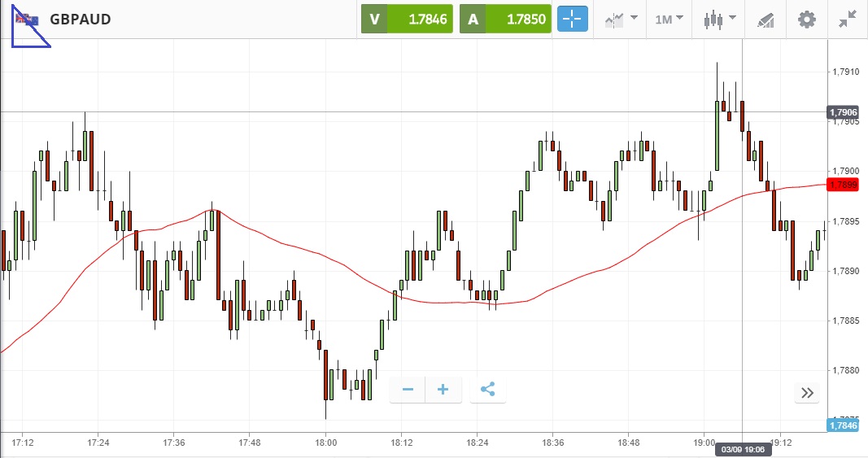Image resolution: width=868 pixels, height=458 pixels.
Task: Open chart settings gear icon
Action: [806, 20]
